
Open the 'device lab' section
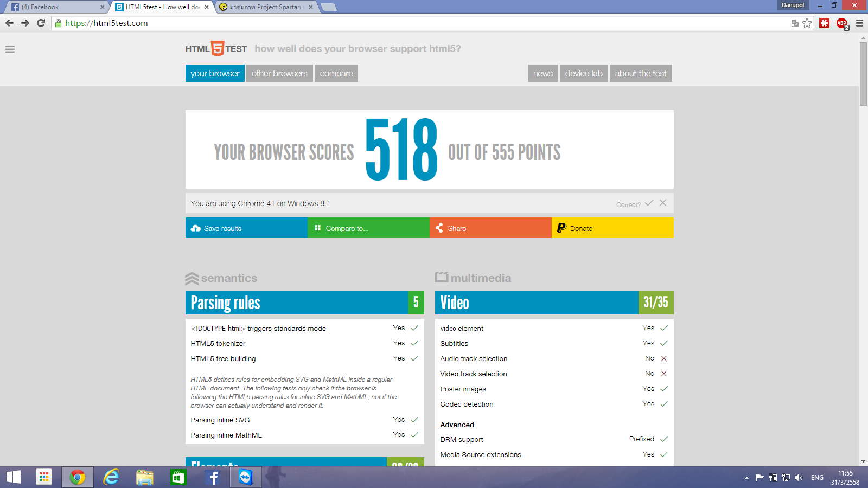584,73
